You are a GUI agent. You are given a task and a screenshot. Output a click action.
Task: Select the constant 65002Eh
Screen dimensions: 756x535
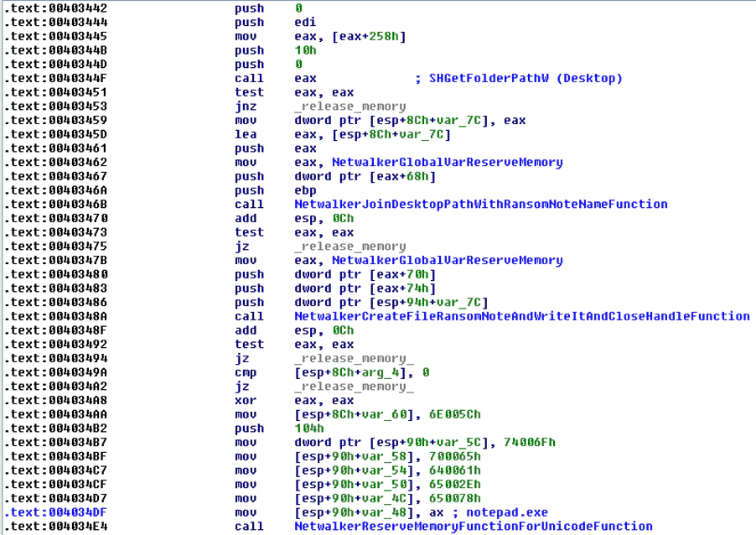pyautogui.click(x=454, y=484)
